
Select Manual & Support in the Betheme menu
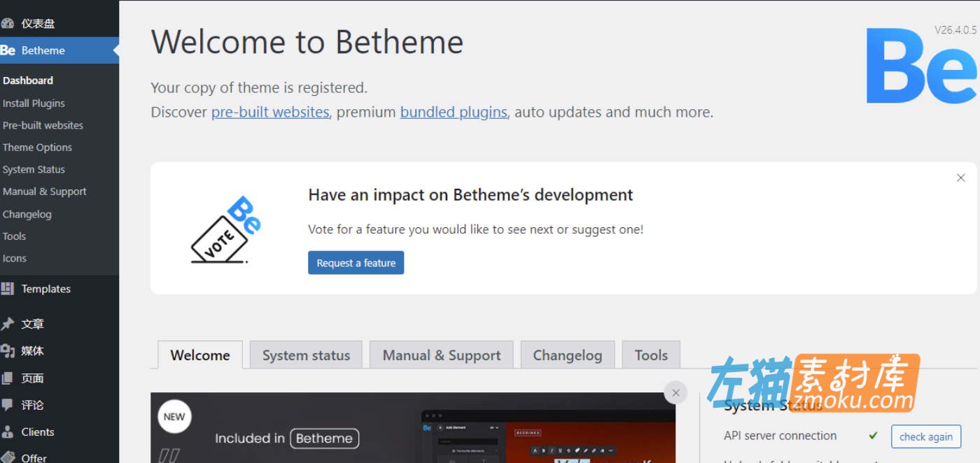[x=45, y=191]
